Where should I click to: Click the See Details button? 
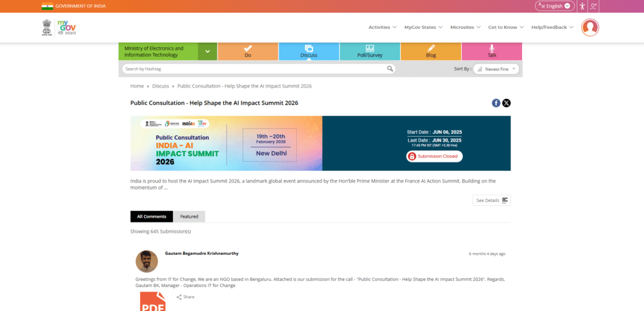pyautogui.click(x=492, y=200)
